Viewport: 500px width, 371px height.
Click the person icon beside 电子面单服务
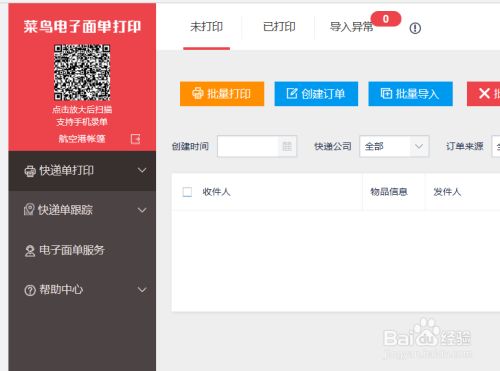click(x=30, y=250)
